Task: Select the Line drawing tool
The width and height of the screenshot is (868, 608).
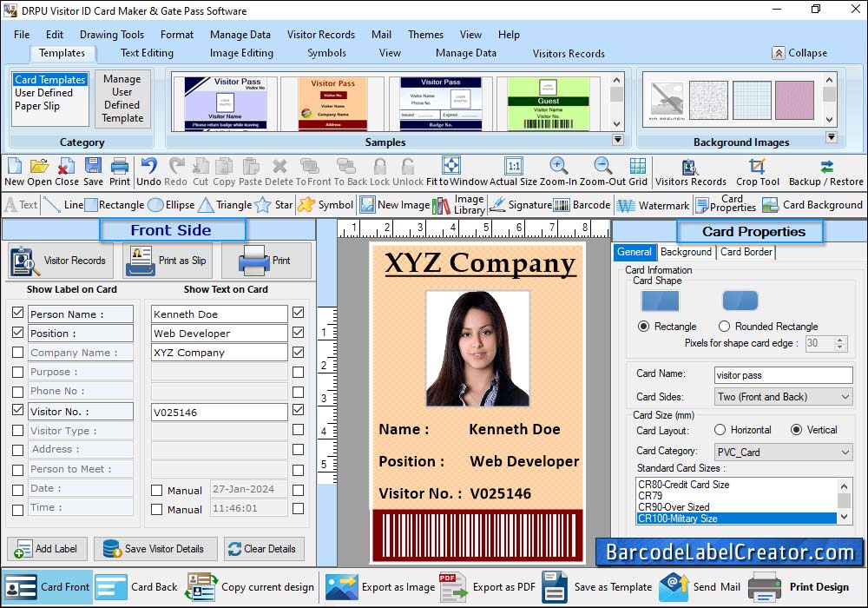Action: pos(63,205)
